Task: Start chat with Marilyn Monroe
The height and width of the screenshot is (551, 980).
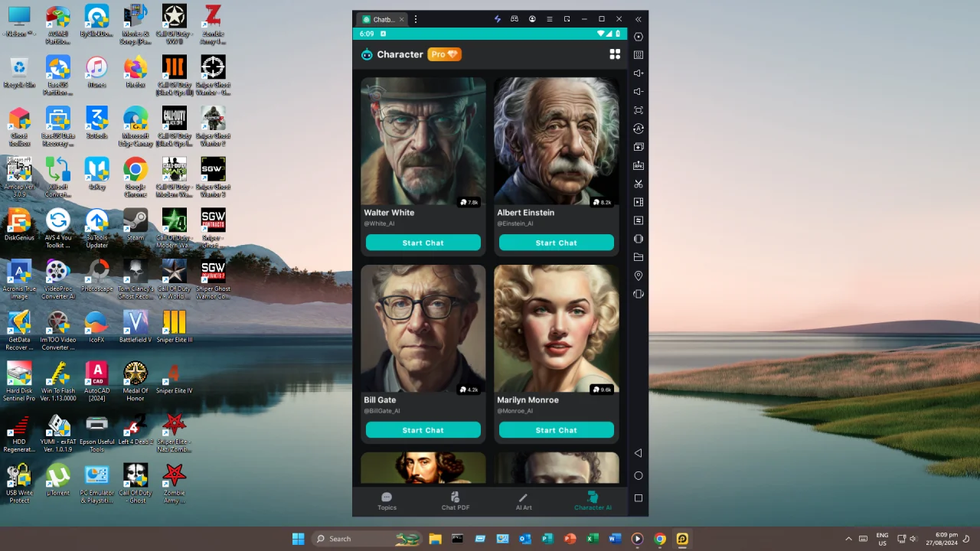Action: (556, 430)
